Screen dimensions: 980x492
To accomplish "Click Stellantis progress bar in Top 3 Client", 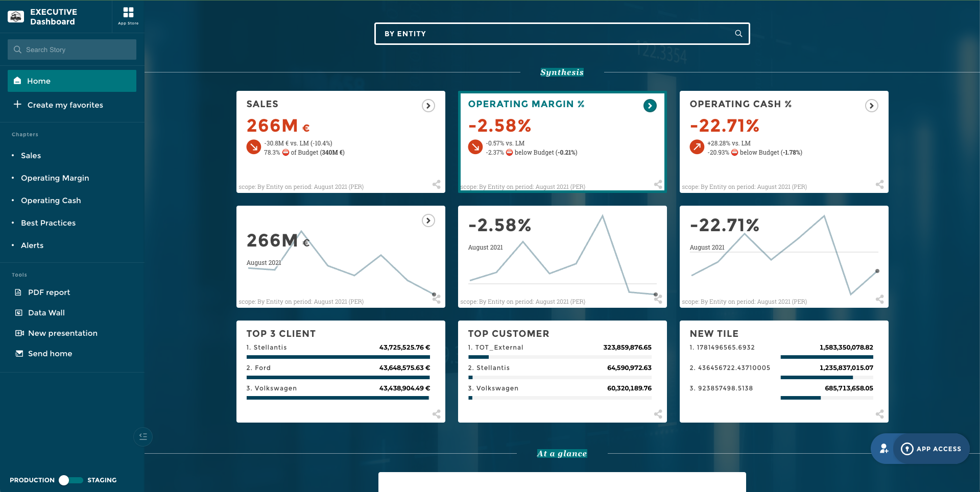I will tap(338, 357).
